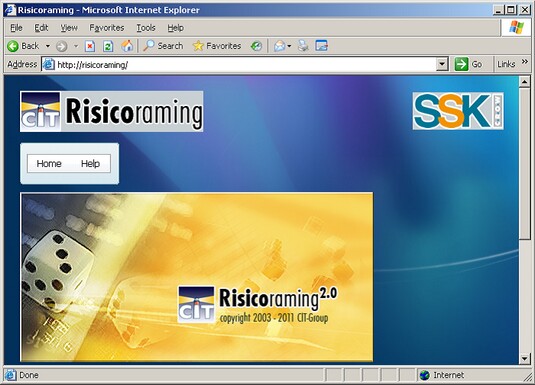The width and height of the screenshot is (535, 385).
Task: Refresh the page using the Refresh icon
Action: (x=108, y=46)
